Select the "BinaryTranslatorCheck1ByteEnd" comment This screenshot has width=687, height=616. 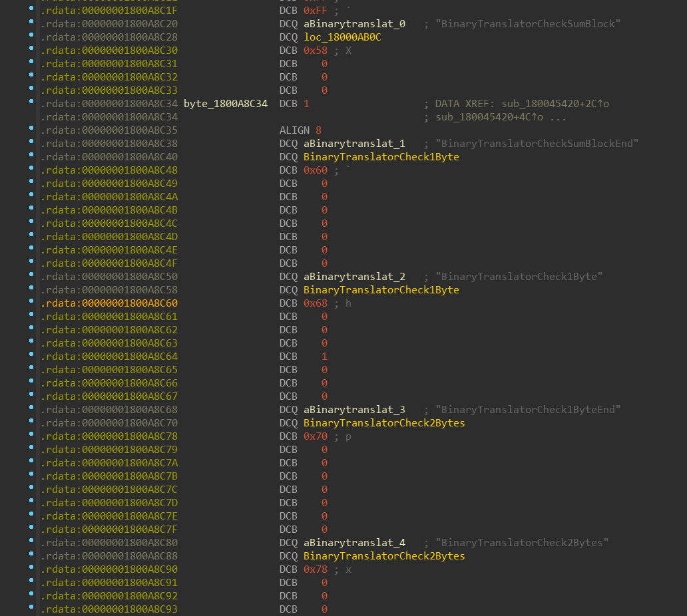528,410
